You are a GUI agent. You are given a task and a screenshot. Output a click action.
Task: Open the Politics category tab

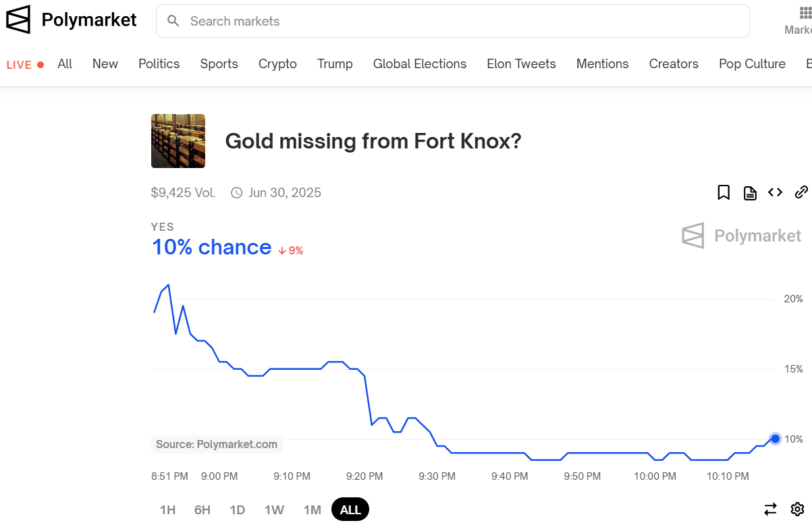coord(159,64)
